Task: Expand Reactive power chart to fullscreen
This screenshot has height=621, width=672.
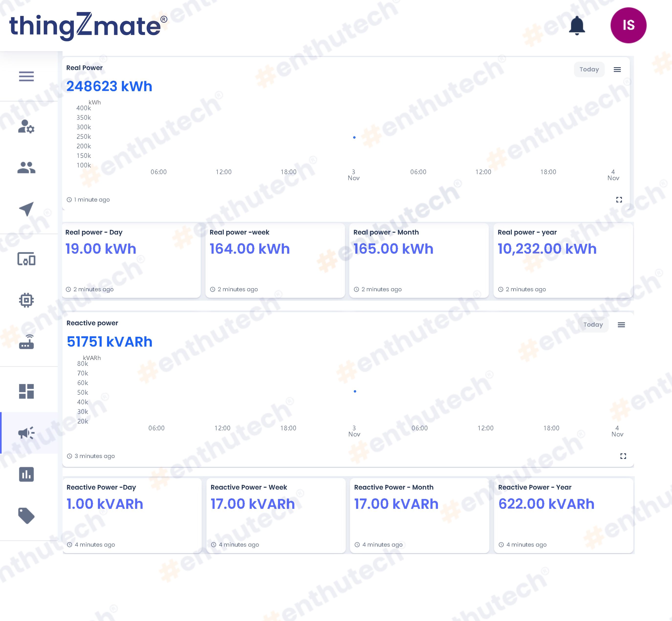Action: coord(623,456)
